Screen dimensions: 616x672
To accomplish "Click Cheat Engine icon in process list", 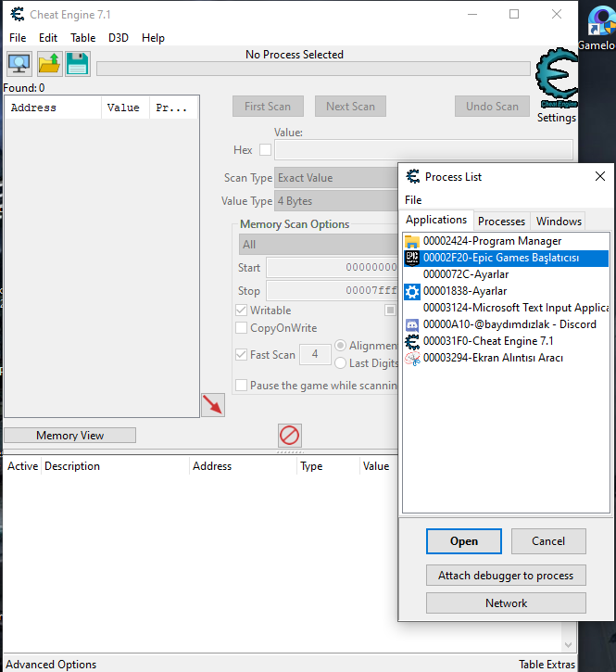I will click(412, 342).
